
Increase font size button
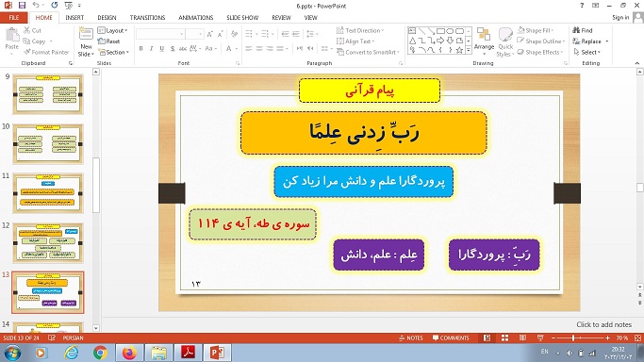pyautogui.click(x=210, y=34)
